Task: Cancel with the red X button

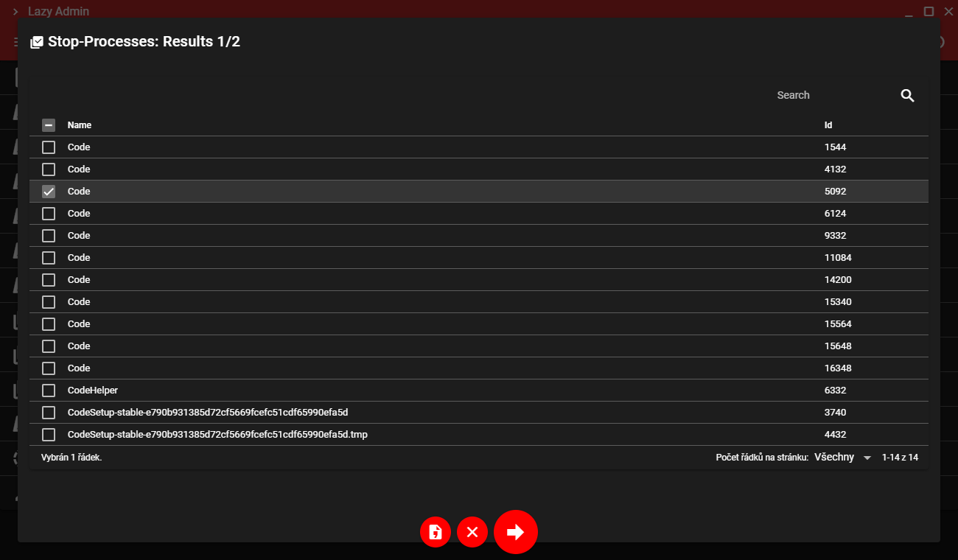Action: click(472, 532)
